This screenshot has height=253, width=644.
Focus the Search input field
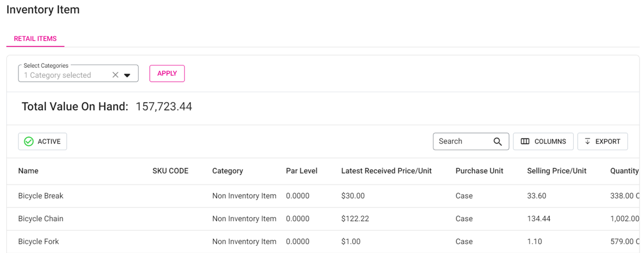[462, 142]
